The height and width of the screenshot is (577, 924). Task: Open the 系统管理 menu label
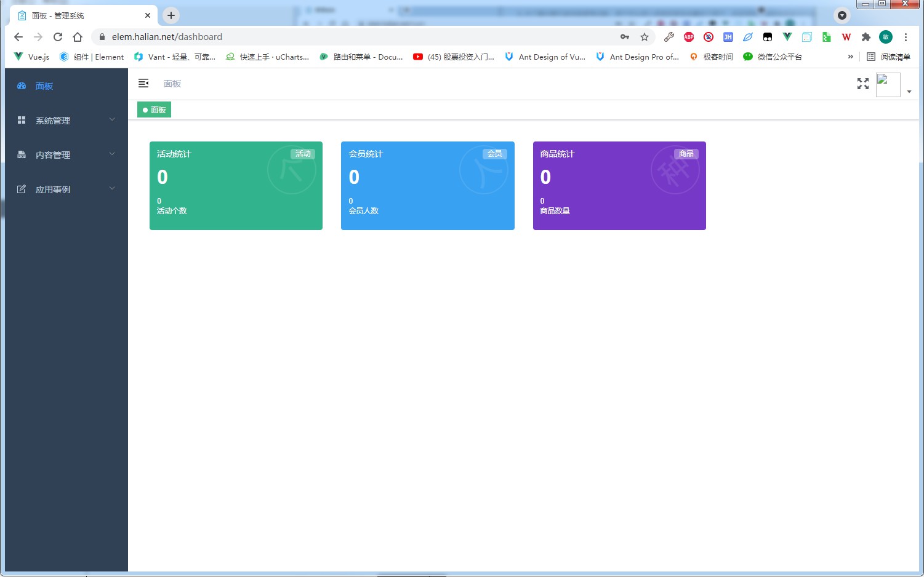click(x=53, y=121)
